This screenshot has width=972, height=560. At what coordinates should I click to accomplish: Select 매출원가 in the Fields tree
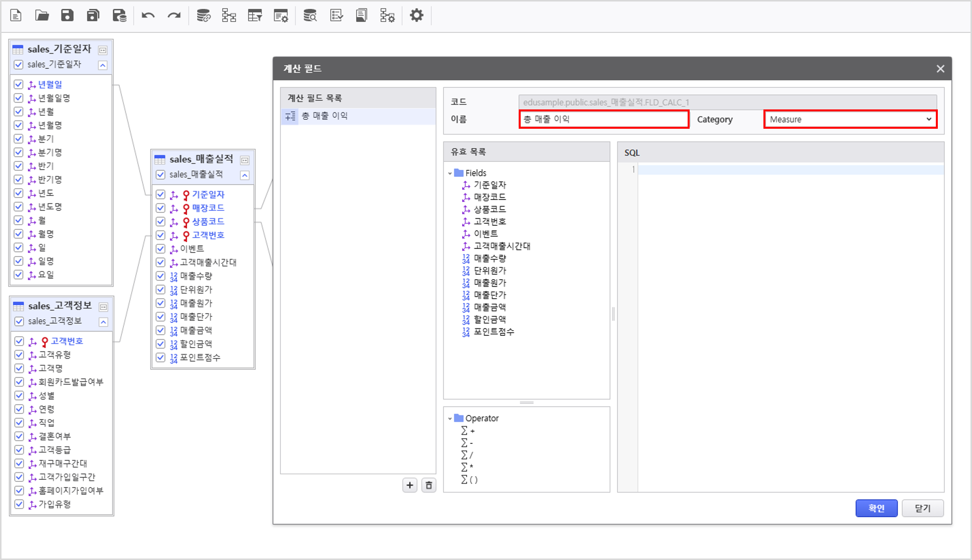(x=489, y=283)
